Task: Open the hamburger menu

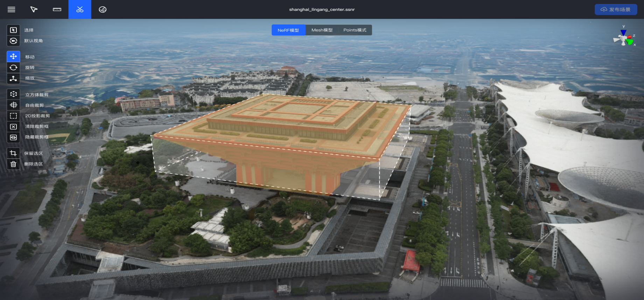Action: (x=12, y=9)
